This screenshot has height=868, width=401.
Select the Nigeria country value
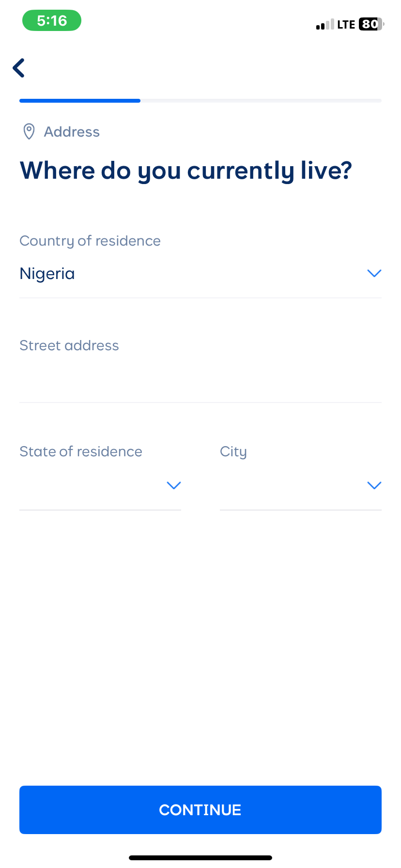pos(47,274)
